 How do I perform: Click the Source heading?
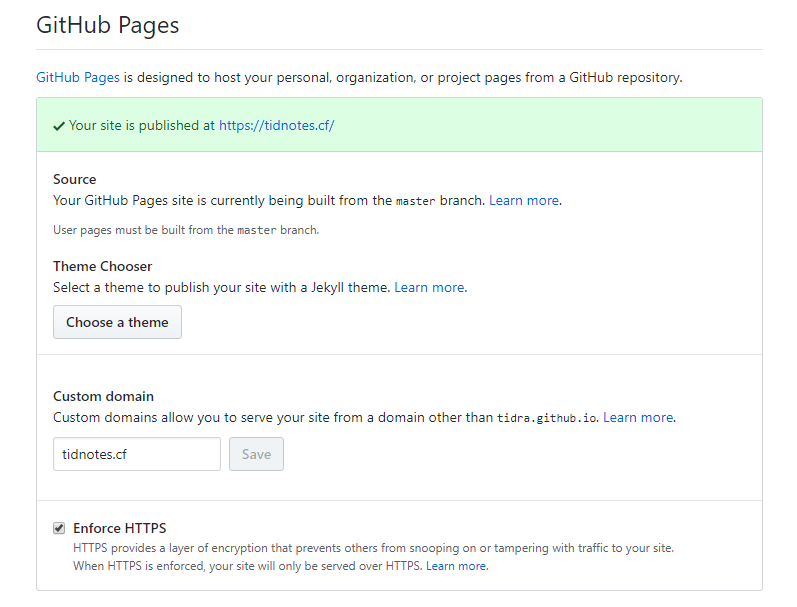75,179
